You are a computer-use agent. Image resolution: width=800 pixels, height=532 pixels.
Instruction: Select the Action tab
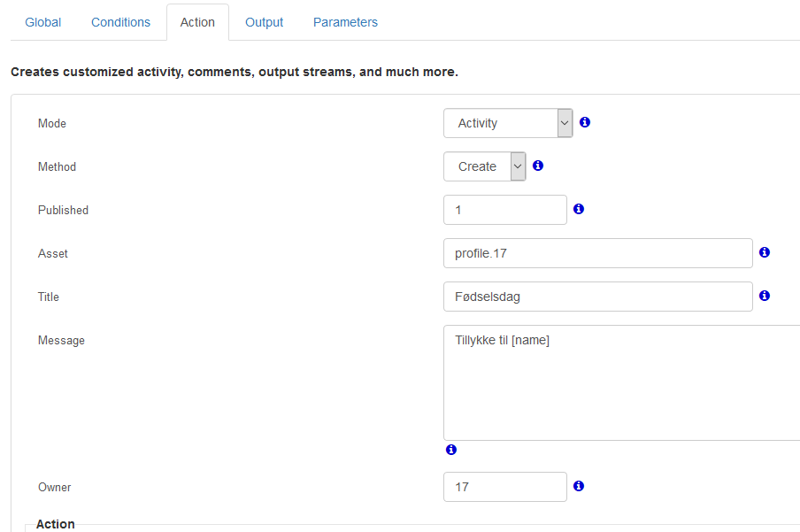197,22
